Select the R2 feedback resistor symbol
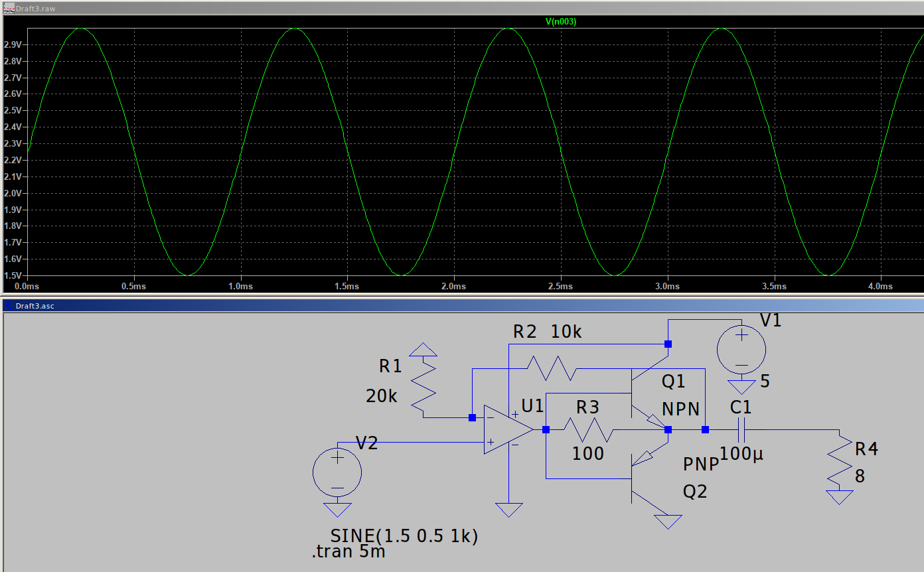 551,368
